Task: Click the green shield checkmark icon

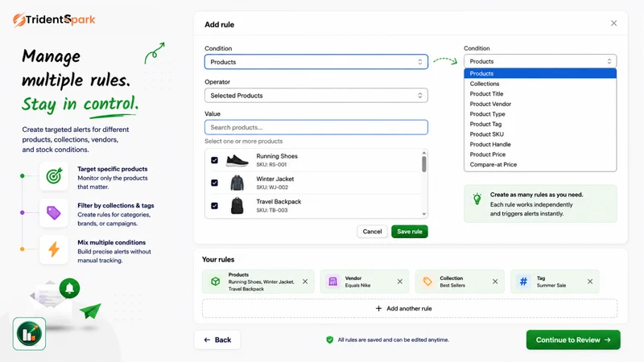Action: (x=329, y=339)
